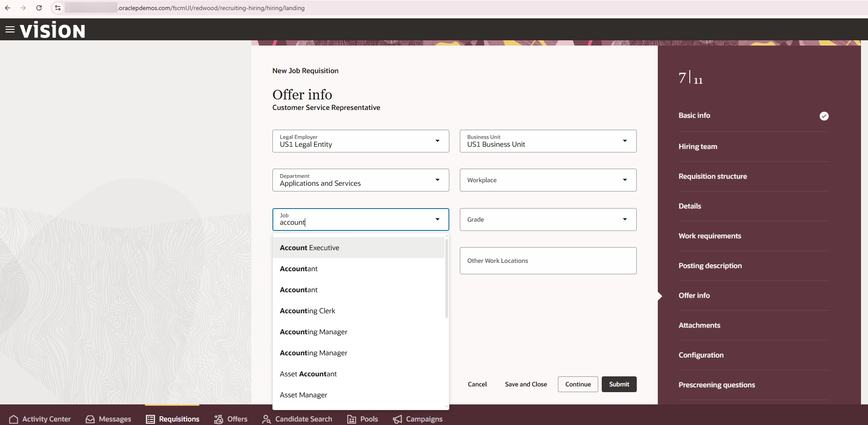Image resolution: width=868 pixels, height=425 pixels.
Task: Select Asset Accountant from job list
Action: [359, 374]
